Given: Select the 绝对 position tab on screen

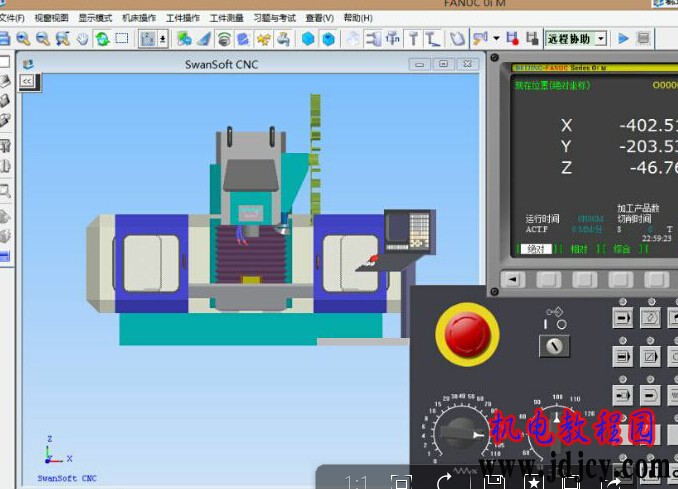Looking at the screenshot, I should pos(536,249).
